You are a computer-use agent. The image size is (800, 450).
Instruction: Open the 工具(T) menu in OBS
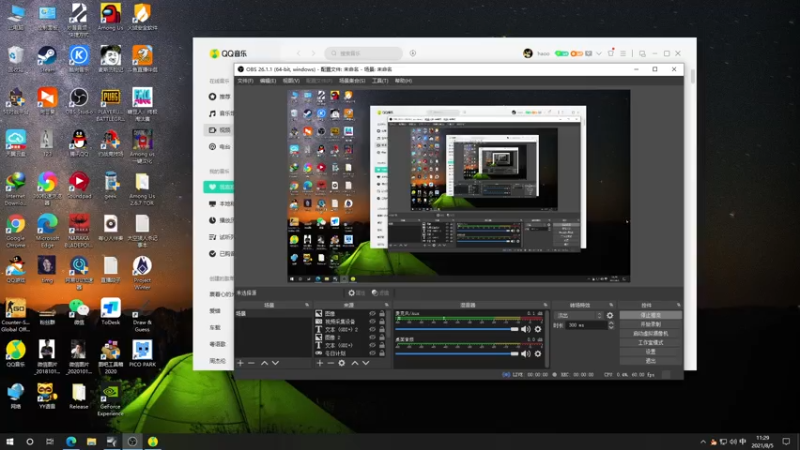tap(380, 81)
